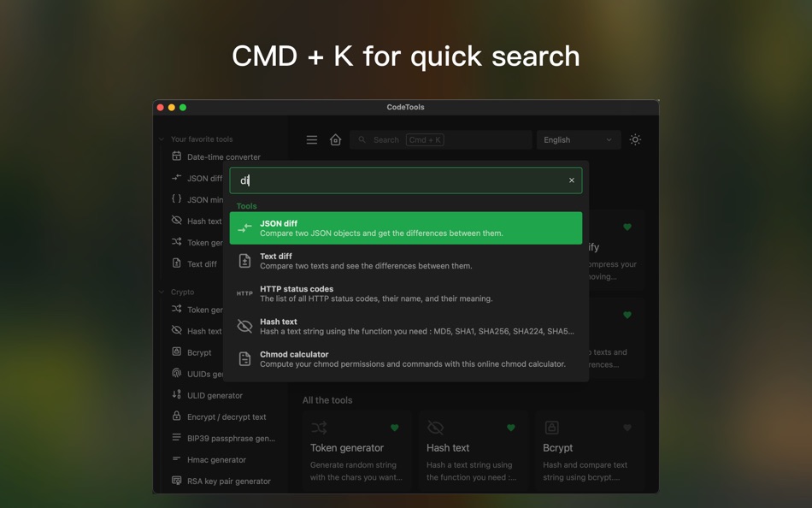Screen dimensions: 812x508
Task: Click the crossed-eye Hash text result icon
Action: tap(244, 326)
